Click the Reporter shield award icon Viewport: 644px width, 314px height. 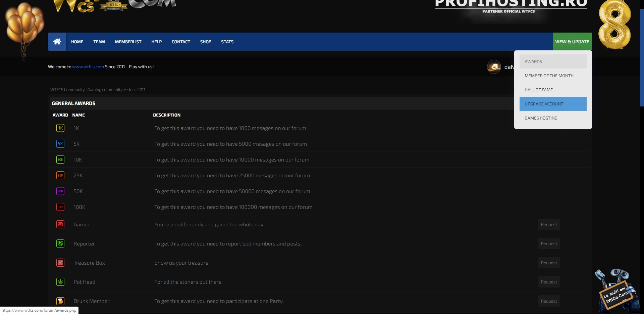[60, 243]
